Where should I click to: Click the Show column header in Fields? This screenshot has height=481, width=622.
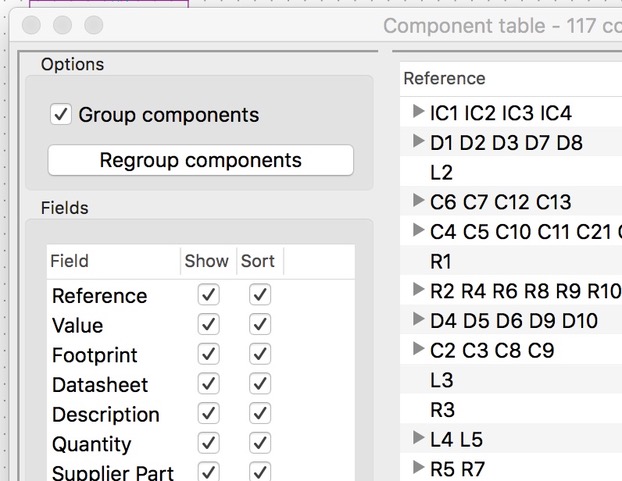point(207,261)
